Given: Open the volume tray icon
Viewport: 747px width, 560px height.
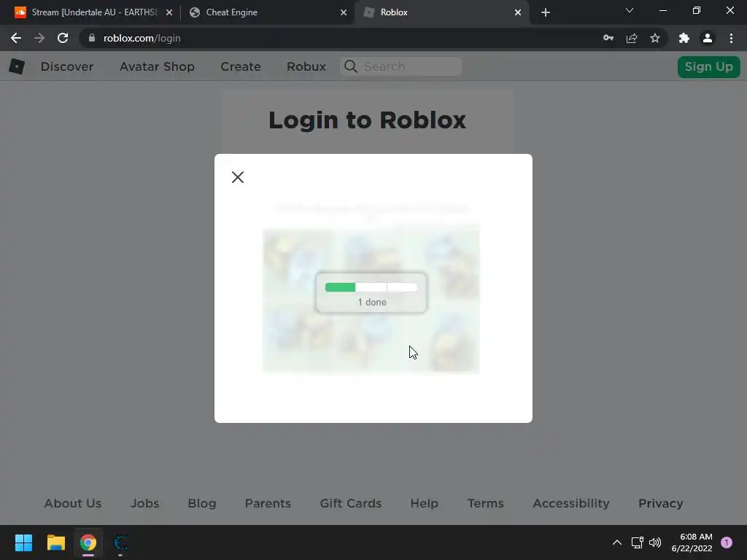Looking at the screenshot, I should (x=656, y=542).
